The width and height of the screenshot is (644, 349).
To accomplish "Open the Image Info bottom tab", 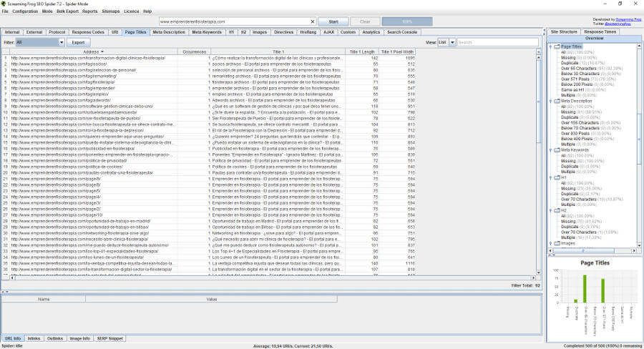I will tap(79, 339).
